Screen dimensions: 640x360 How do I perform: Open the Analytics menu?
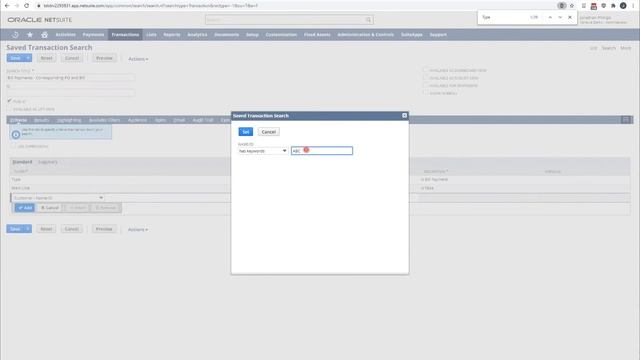(197, 35)
